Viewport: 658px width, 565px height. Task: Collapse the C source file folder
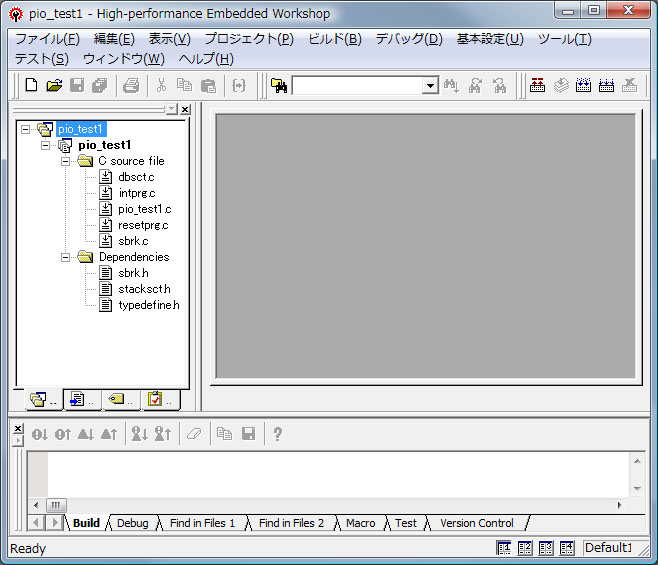[x=66, y=161]
